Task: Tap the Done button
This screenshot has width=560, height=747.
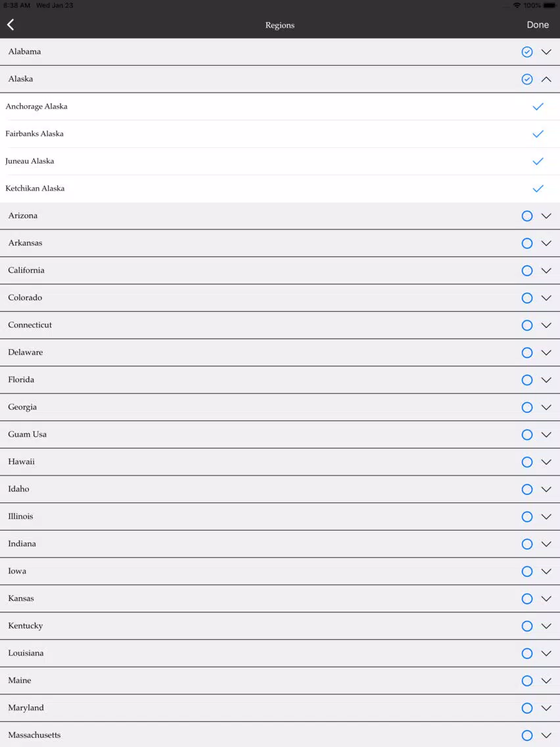Action: point(538,25)
